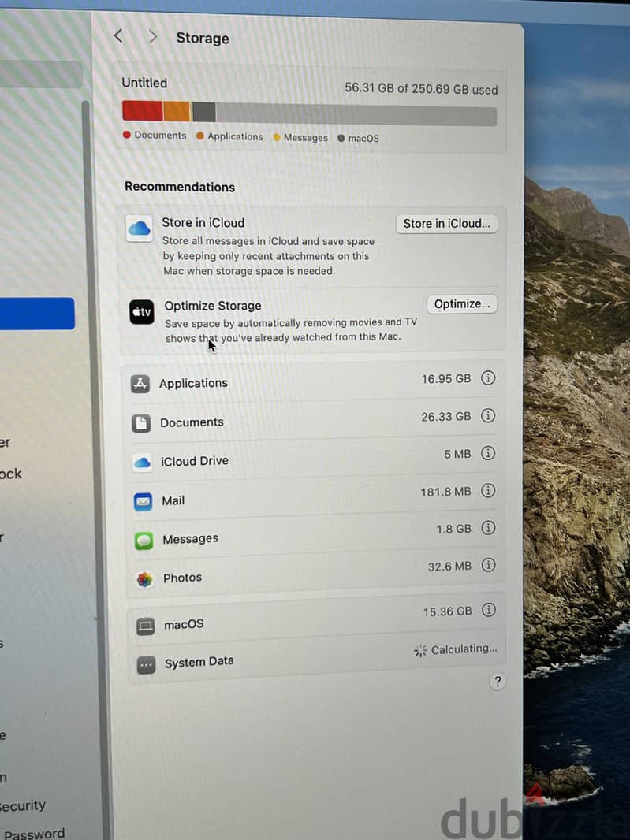This screenshot has width=630, height=840.
Task: Open help with the question mark button
Action: (498, 682)
